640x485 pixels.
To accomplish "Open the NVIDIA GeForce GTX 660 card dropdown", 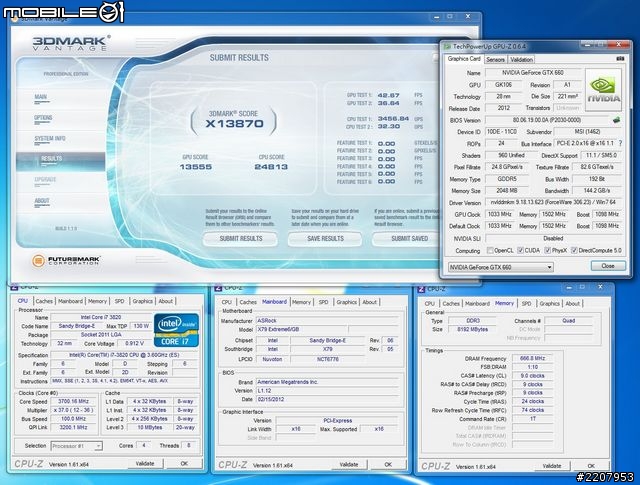I will tap(501, 267).
